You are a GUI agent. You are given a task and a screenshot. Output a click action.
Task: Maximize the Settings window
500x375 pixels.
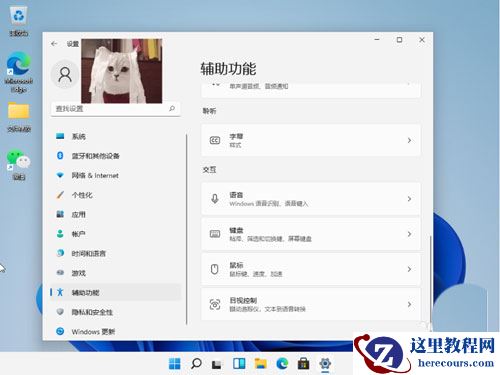pyautogui.click(x=399, y=40)
